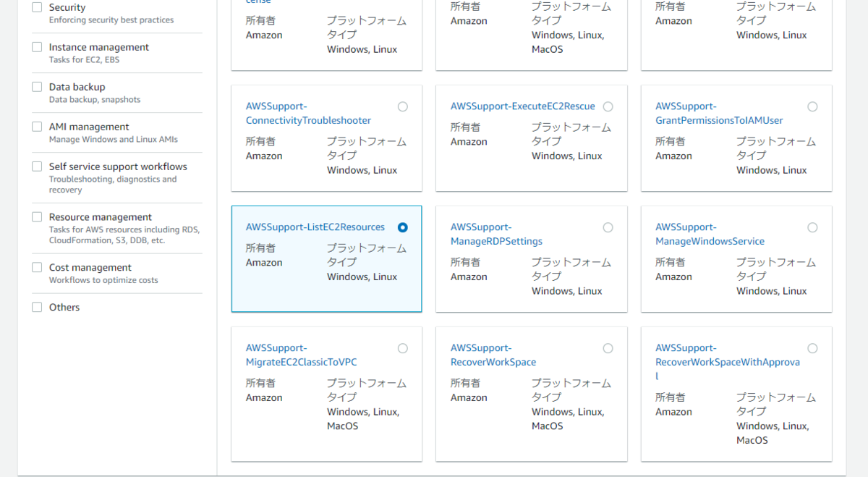Open the AWSSupport-ExecuteEC2Rescue document details
868x477 pixels.
pos(522,106)
